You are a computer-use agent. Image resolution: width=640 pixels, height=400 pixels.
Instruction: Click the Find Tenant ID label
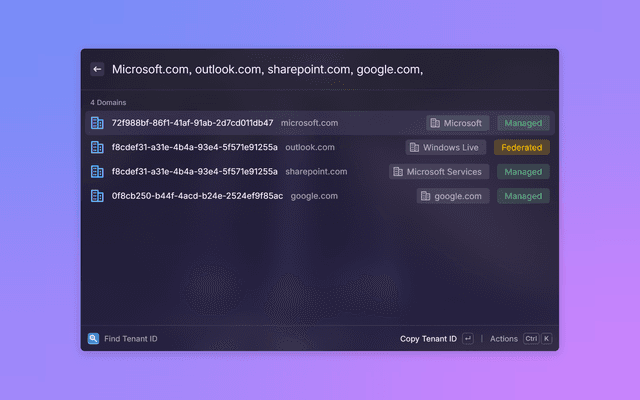[131, 339]
